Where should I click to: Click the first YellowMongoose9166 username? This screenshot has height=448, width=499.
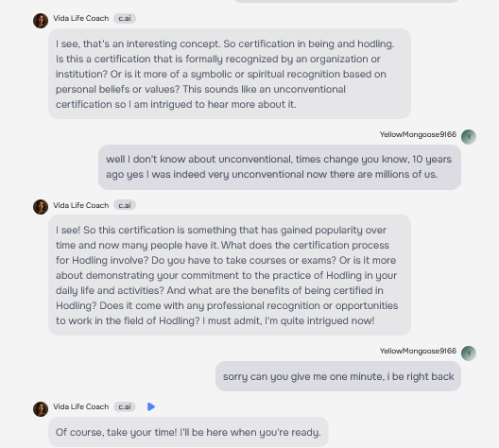[x=418, y=134]
